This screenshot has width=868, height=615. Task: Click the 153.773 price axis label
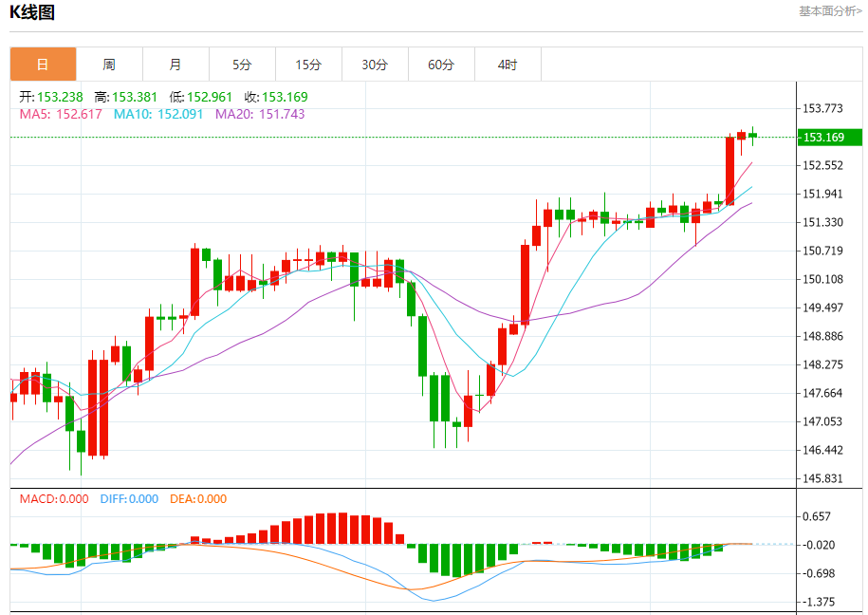(x=822, y=108)
